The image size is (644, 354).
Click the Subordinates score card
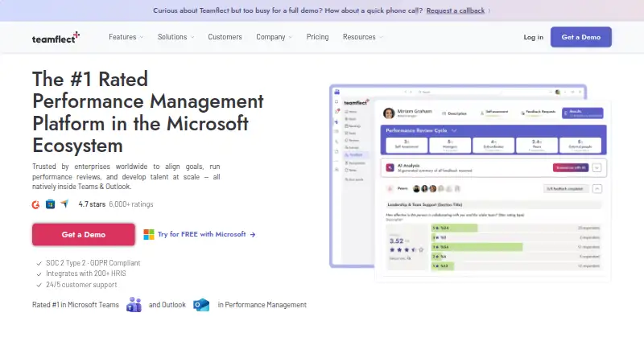tap(493, 145)
